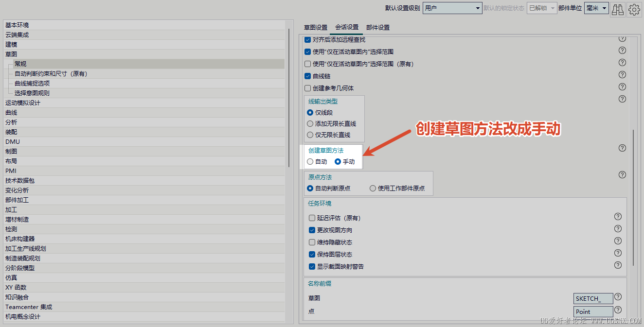Open 部件单位 dropdown showing 毫米
Image resolution: width=644 pixels, height=327 pixels.
pyautogui.click(x=596, y=8)
